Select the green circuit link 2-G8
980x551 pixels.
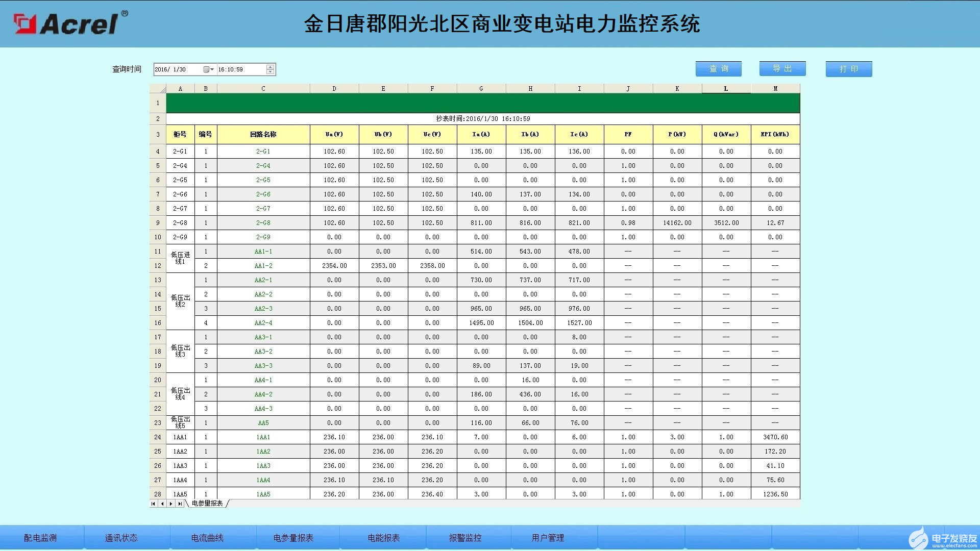pos(262,222)
